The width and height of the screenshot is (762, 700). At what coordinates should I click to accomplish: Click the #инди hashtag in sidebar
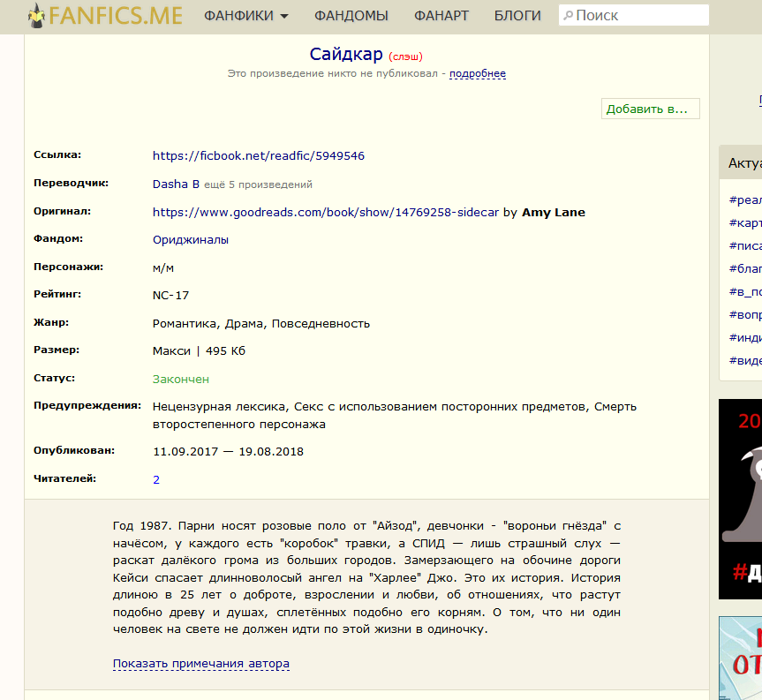coord(745,337)
